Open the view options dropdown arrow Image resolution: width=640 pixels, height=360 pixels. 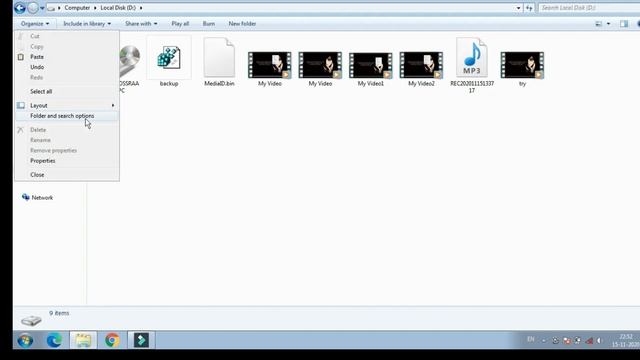(x=609, y=24)
